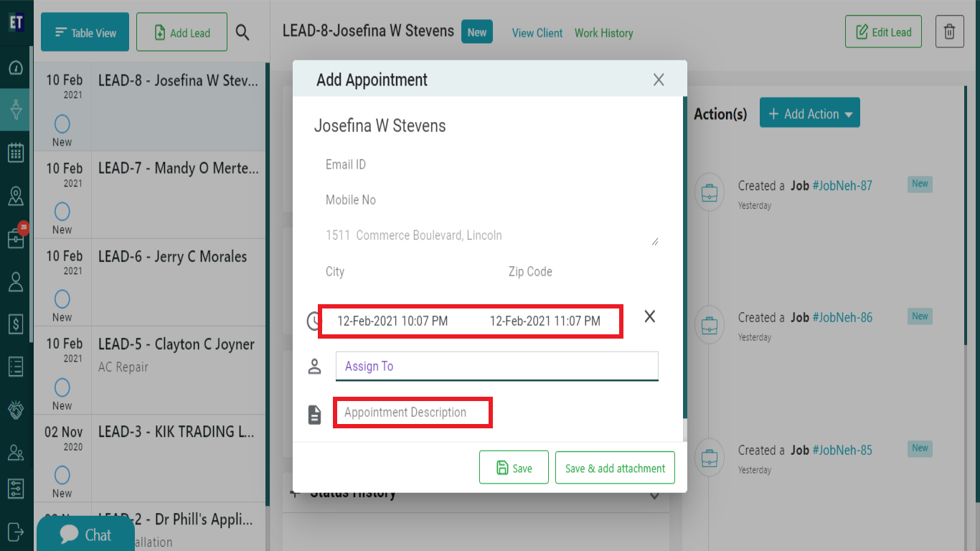The height and width of the screenshot is (551, 980).
Task: Open the #JobNeh-85 link
Action: (842, 451)
